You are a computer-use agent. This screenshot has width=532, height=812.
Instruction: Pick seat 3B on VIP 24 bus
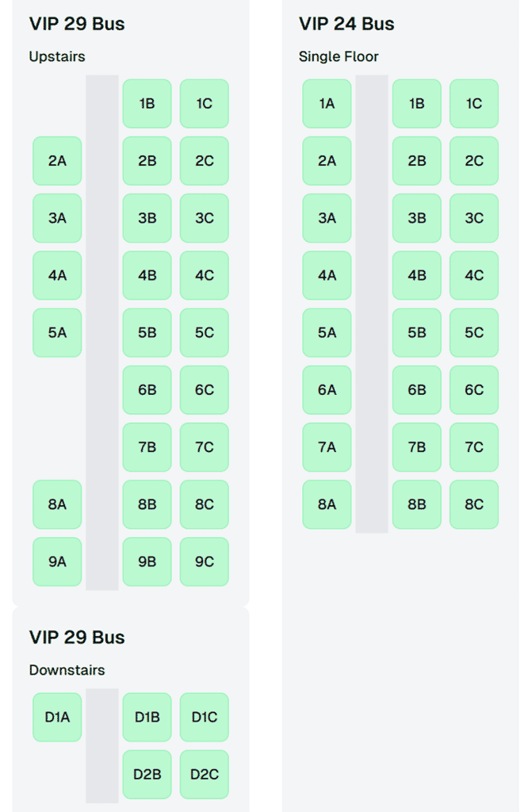[417, 217]
